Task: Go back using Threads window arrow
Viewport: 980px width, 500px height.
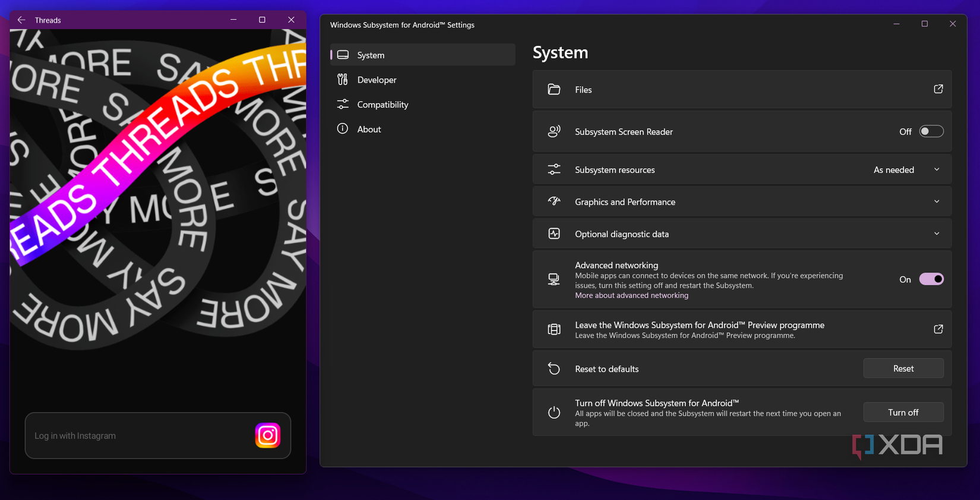Action: pos(21,20)
